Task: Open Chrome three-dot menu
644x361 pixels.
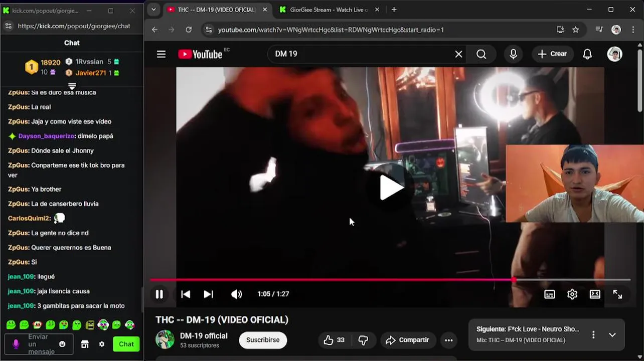Action: [632, 30]
